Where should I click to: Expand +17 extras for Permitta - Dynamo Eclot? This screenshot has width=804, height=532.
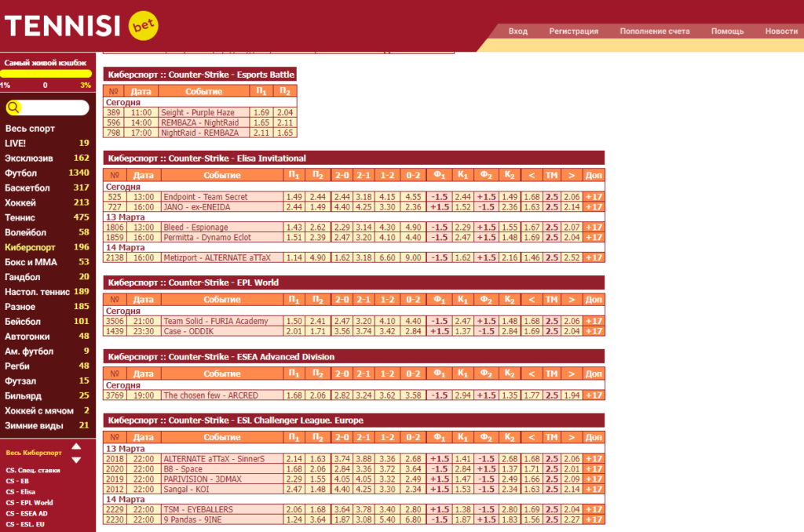594,237
